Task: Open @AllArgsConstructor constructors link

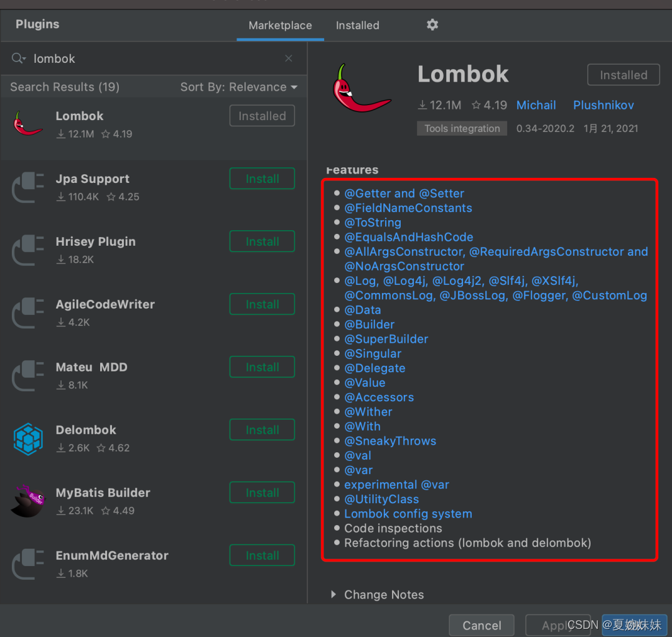Action: coord(496,259)
